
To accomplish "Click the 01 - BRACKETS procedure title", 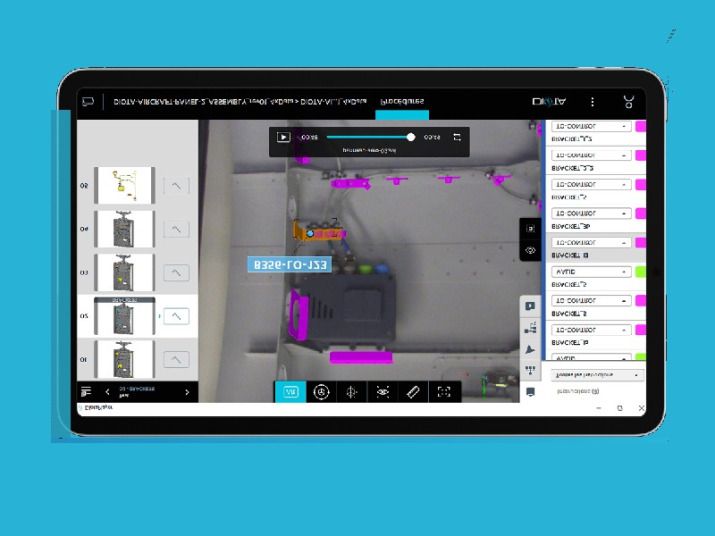I will tap(137, 389).
